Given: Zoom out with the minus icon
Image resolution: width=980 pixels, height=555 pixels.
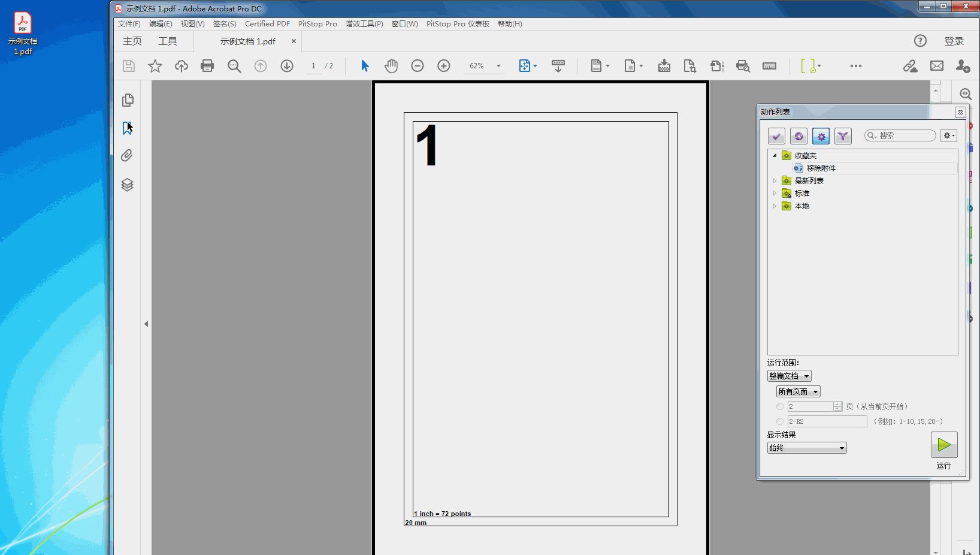Looking at the screenshot, I should tap(418, 66).
